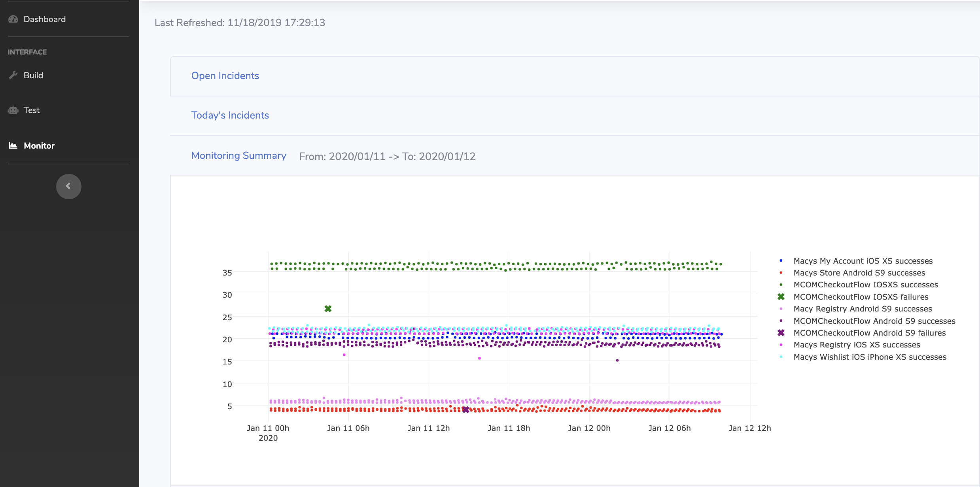This screenshot has width=980, height=487.
Task: Click the Build wrench icon
Action: click(13, 75)
